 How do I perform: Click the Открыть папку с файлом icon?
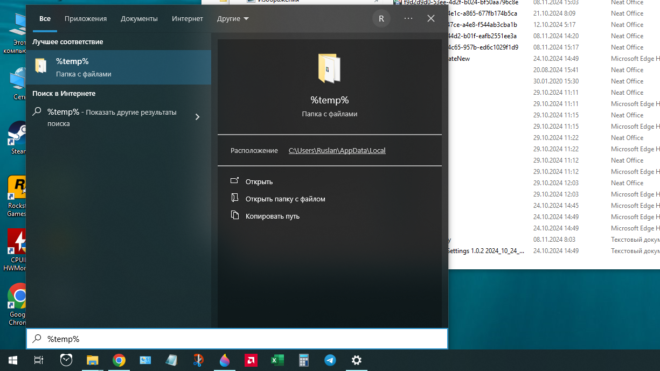tap(234, 198)
